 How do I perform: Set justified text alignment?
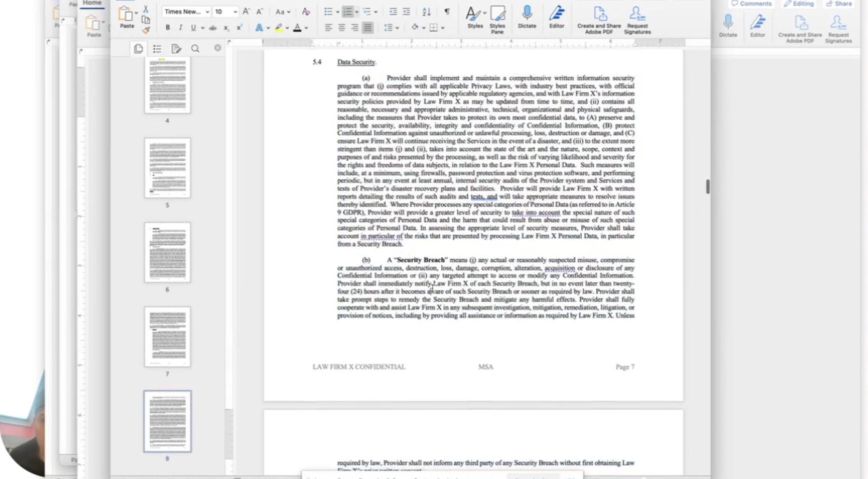tap(368, 27)
